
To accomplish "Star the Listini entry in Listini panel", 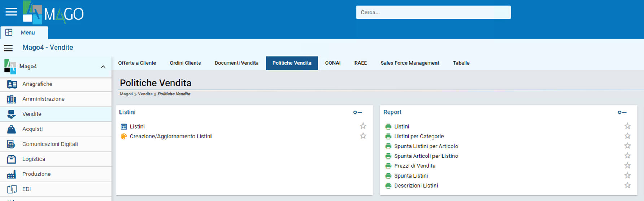I will [x=363, y=126].
